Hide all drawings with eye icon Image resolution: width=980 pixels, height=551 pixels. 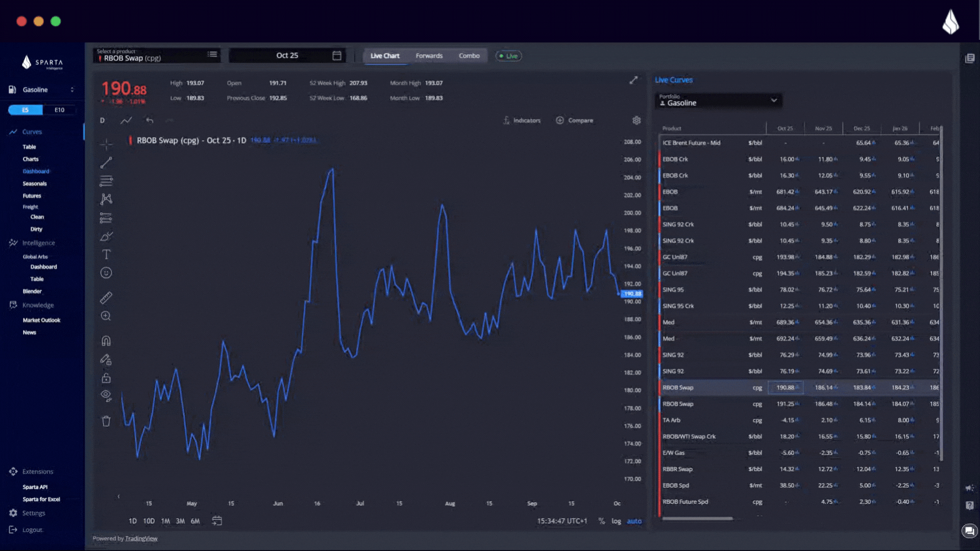coord(106,395)
